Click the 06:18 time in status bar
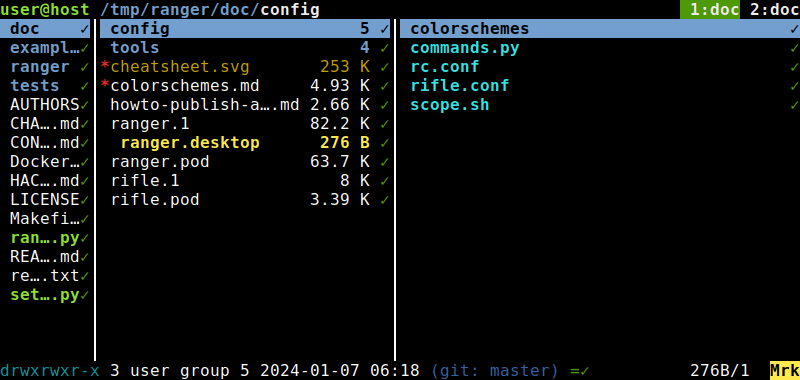The height and width of the screenshot is (380, 800). (x=395, y=370)
